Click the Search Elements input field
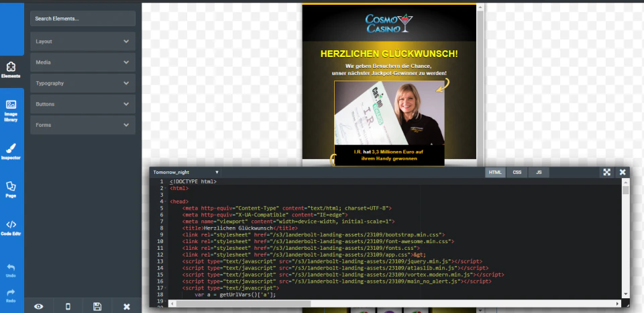This screenshot has width=644, height=313. coord(83,19)
